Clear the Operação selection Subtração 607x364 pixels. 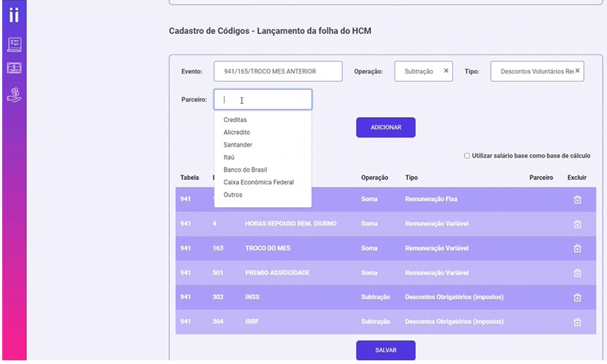click(x=445, y=71)
